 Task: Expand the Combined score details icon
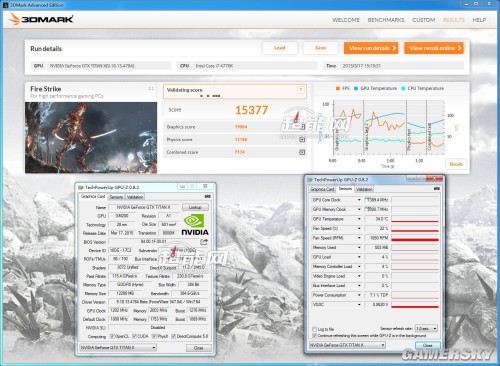click(x=302, y=152)
